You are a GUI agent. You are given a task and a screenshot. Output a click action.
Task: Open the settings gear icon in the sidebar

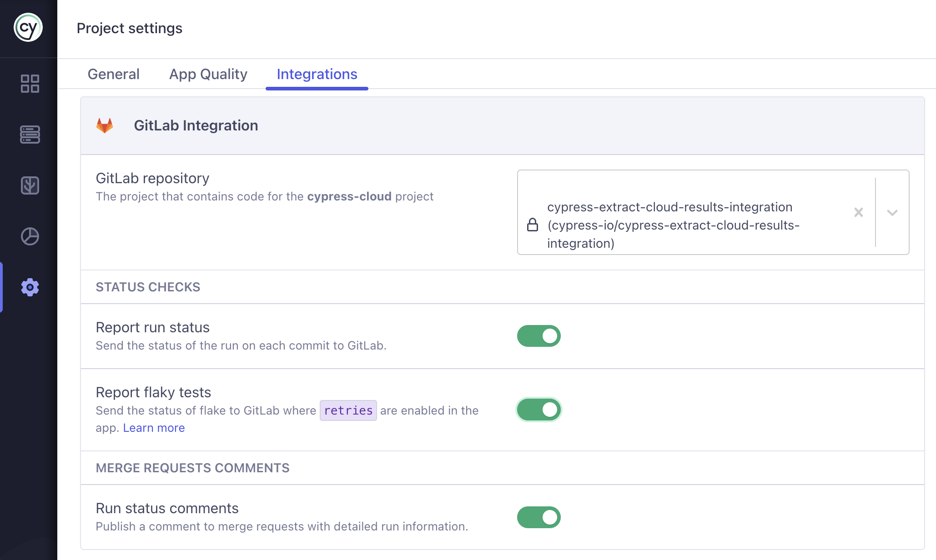tap(30, 287)
